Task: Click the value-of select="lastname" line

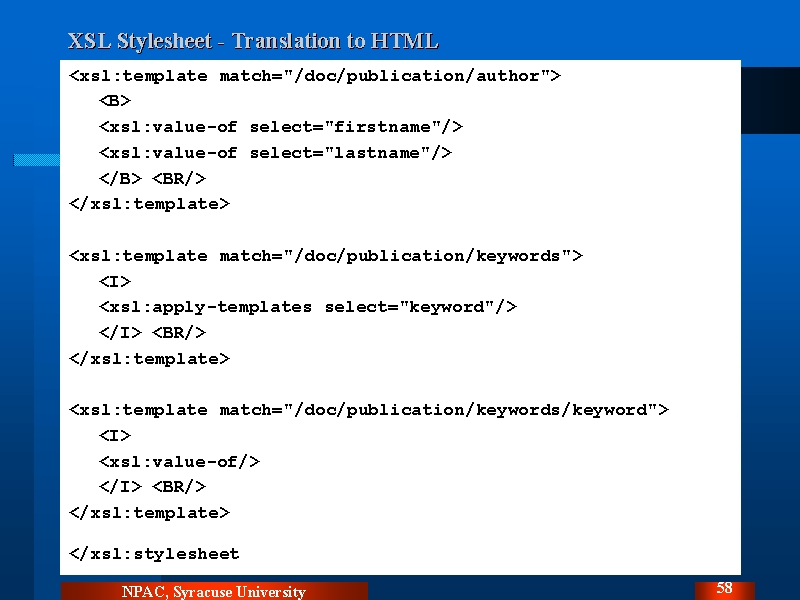Action: pyautogui.click(x=276, y=153)
